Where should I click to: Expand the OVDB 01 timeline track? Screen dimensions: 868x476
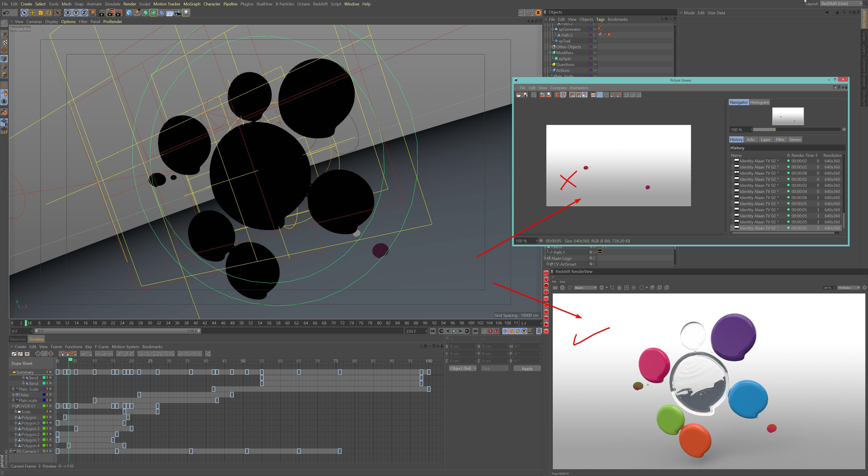point(13,406)
